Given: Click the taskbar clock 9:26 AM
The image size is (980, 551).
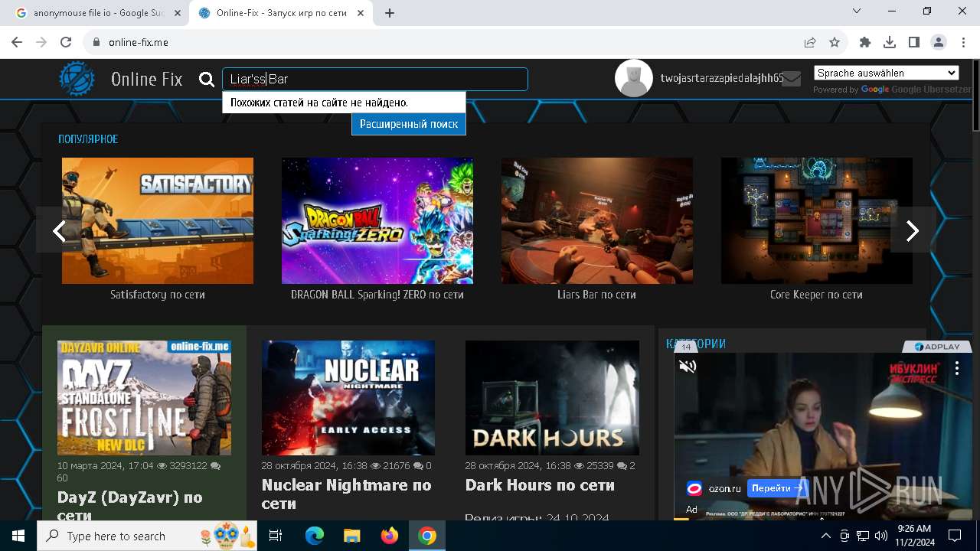Looking at the screenshot, I should (914, 536).
